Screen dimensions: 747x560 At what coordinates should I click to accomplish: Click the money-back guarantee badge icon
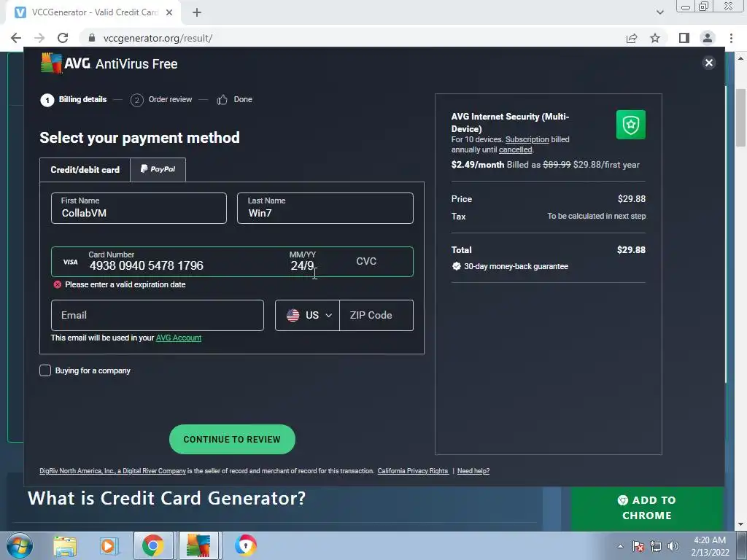click(457, 266)
